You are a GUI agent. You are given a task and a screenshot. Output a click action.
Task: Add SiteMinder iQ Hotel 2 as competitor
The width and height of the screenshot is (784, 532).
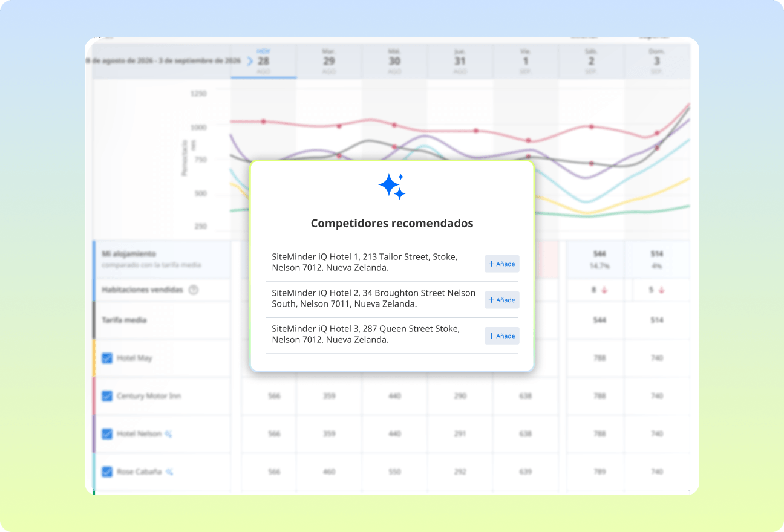pyautogui.click(x=501, y=300)
